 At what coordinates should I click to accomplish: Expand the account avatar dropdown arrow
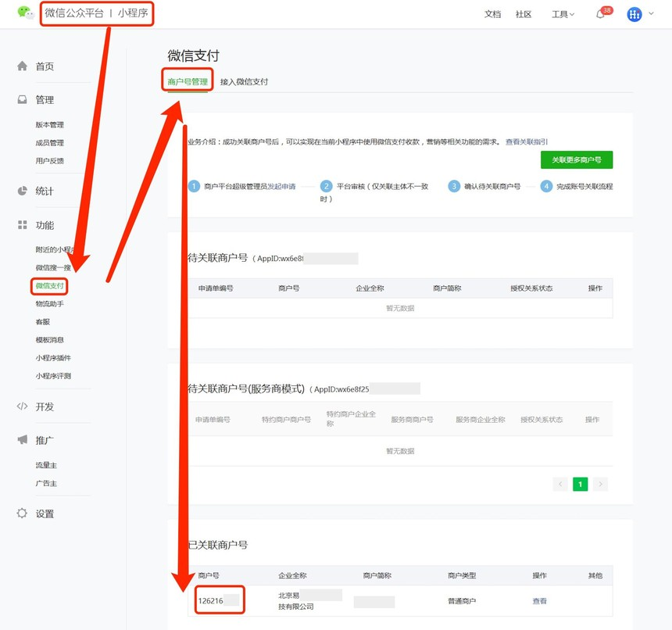tap(652, 14)
